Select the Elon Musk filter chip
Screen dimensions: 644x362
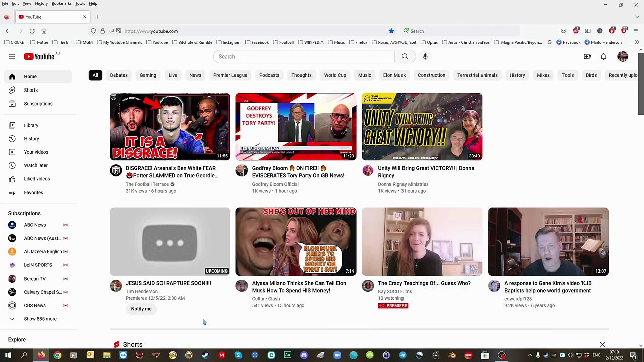tap(394, 75)
